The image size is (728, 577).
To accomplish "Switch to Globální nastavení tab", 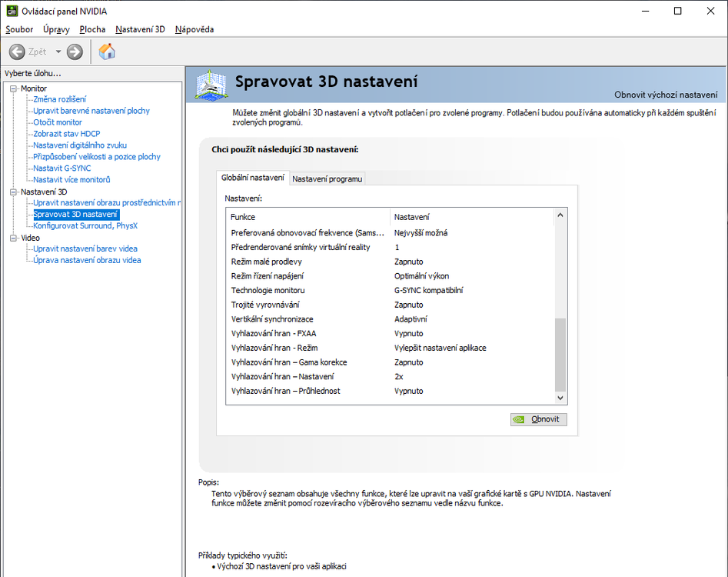I will pos(253,178).
